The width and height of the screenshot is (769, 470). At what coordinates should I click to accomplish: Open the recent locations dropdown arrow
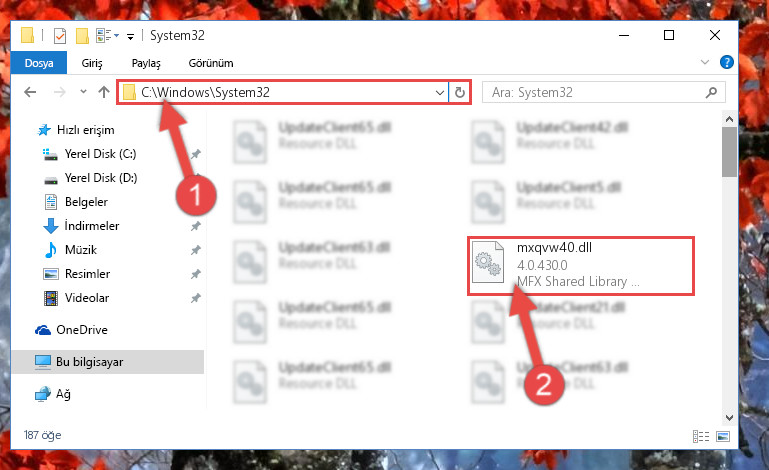pos(83,92)
